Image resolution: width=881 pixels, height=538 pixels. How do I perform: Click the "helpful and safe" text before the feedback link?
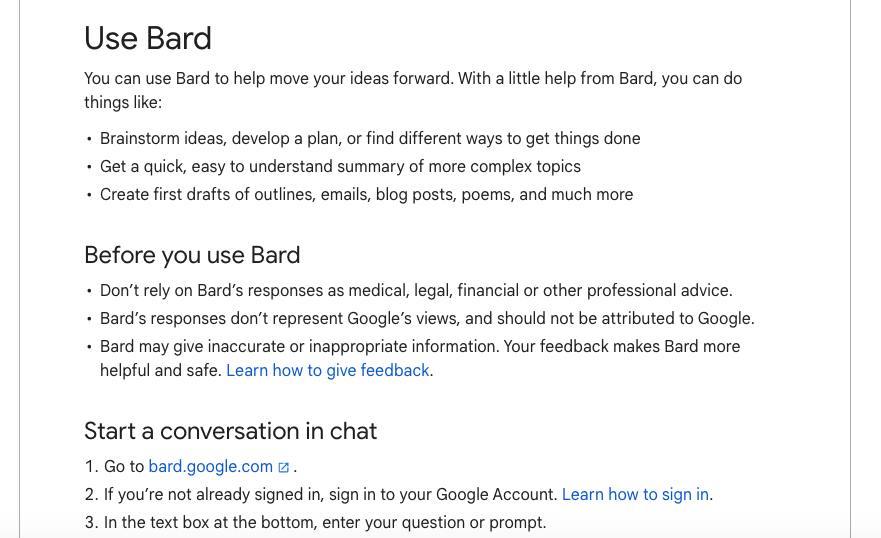pos(160,370)
